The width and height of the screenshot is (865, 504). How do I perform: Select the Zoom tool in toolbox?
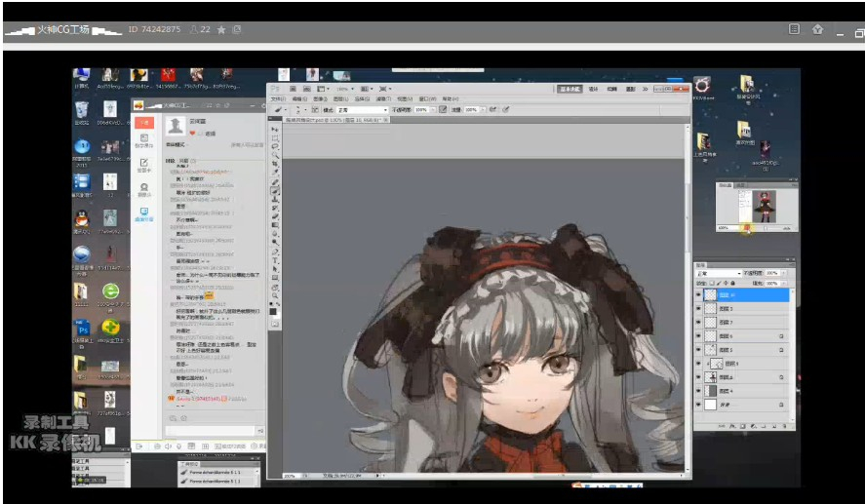275,295
